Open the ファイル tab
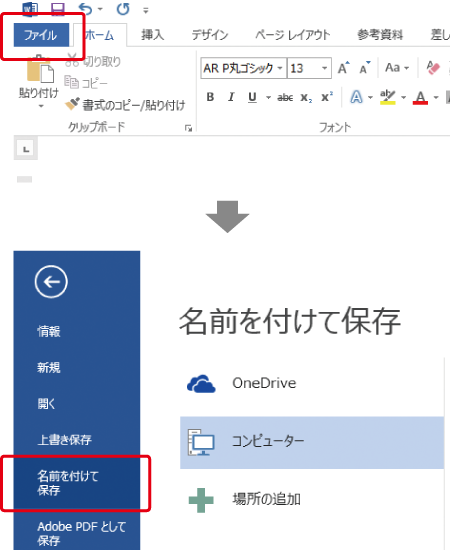The width and height of the screenshot is (450, 550). tap(41, 35)
